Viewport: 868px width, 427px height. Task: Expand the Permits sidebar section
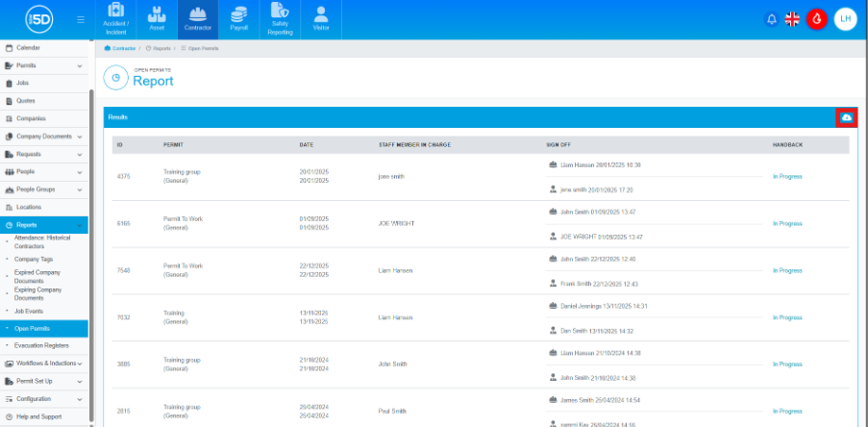click(x=79, y=65)
